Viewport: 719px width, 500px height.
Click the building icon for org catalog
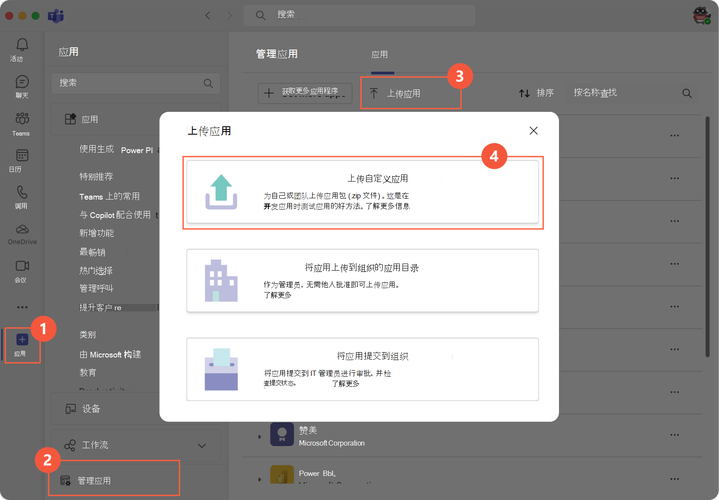coord(221,281)
